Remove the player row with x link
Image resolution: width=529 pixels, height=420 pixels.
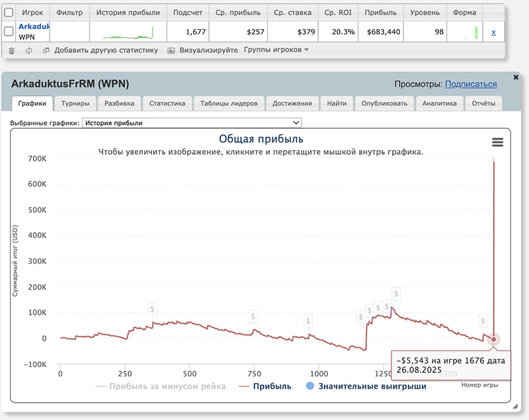point(494,32)
